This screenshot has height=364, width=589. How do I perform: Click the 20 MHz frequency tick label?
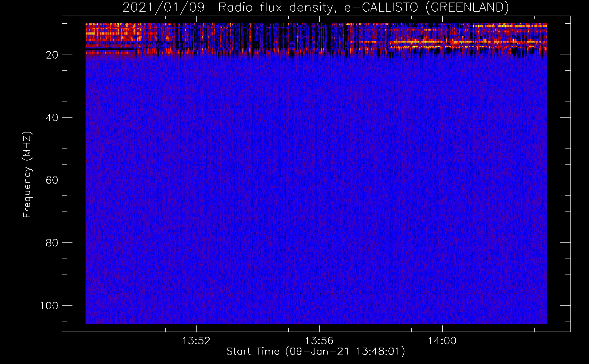point(52,55)
